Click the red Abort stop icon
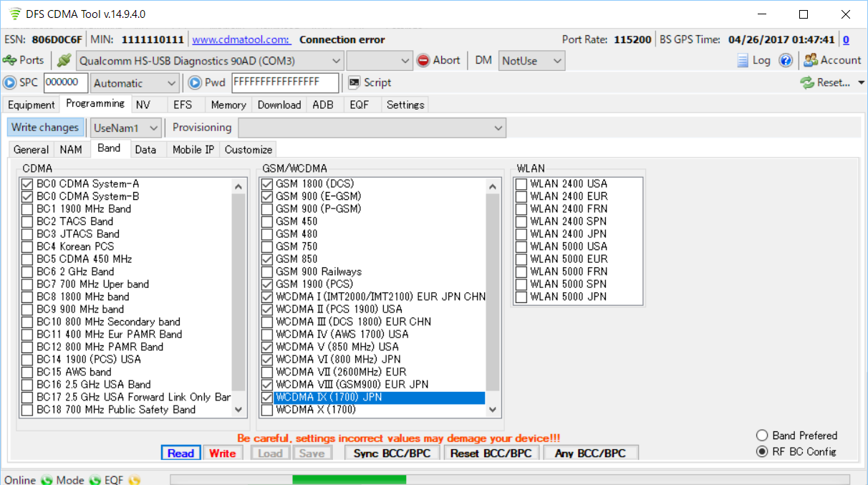Viewport: 868px width, 485px height. click(x=423, y=61)
